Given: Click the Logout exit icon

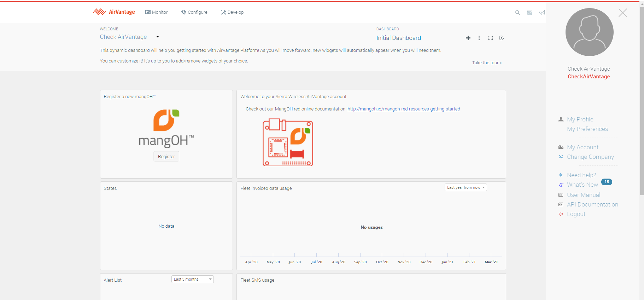Looking at the screenshot, I should tap(561, 214).
